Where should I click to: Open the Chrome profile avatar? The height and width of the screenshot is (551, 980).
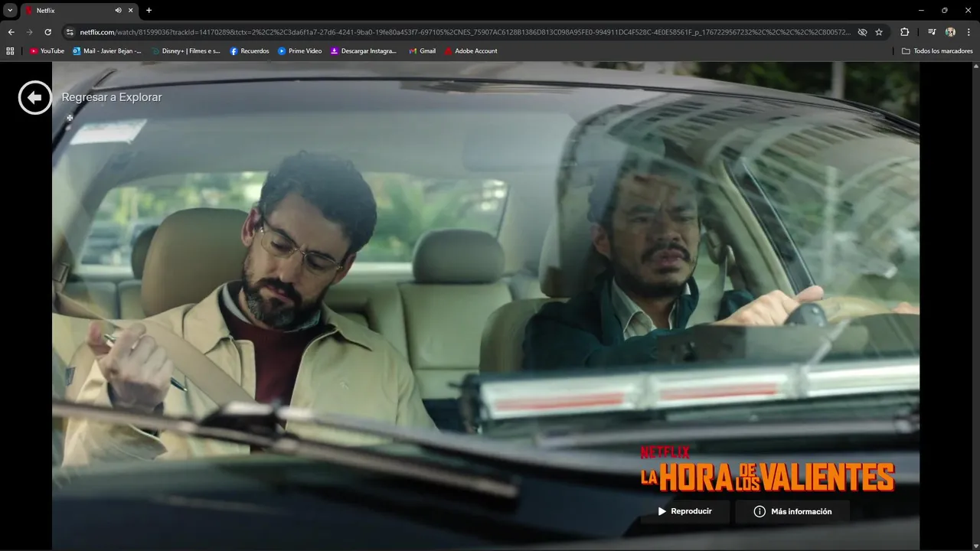pos(950,32)
